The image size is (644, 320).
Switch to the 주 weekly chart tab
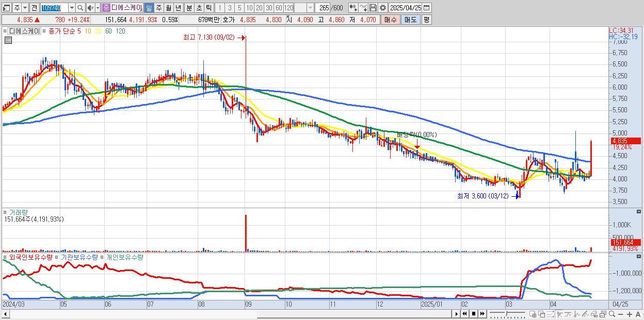[159, 8]
